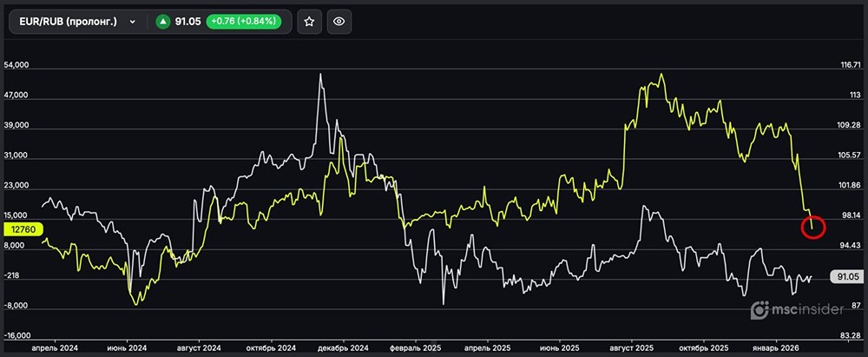Click the 91.05 price in the header
Viewport: 868px width, 357px height.
tap(187, 22)
